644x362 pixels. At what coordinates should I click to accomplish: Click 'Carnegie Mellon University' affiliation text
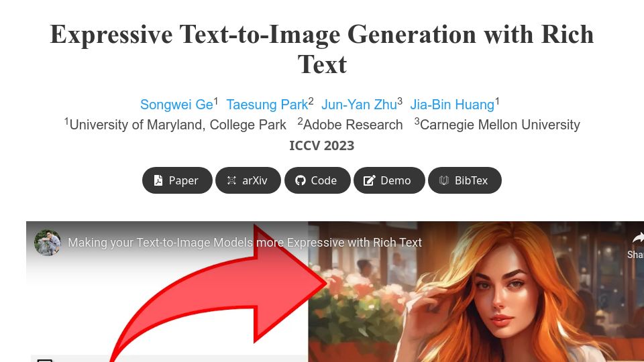click(500, 125)
